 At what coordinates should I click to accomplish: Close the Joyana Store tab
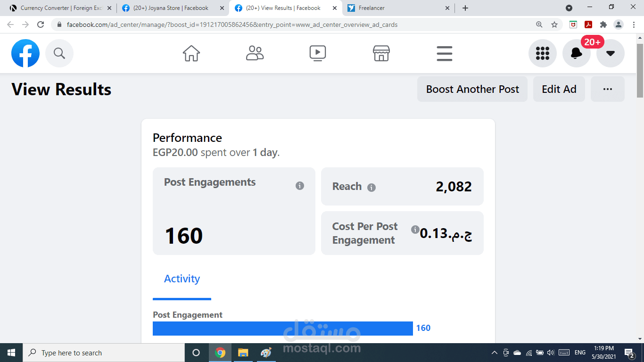222,8
